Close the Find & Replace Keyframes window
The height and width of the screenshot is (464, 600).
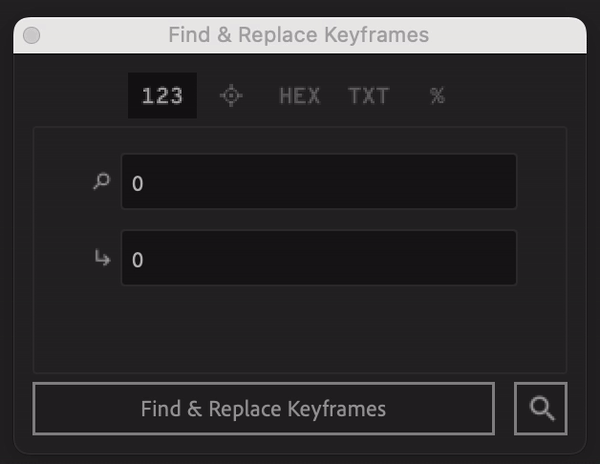(31, 36)
